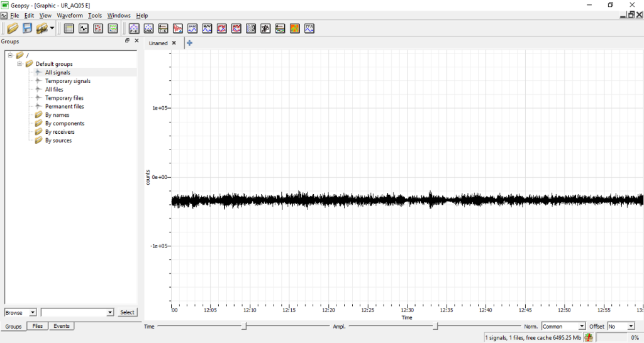Click the open folder icon in toolbar
The image size is (644, 343).
point(12,28)
